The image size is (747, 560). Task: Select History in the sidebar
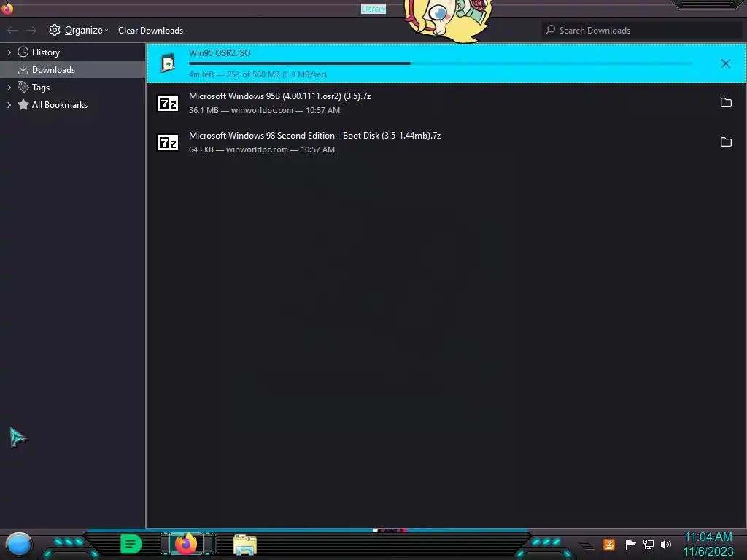pyautogui.click(x=73, y=52)
